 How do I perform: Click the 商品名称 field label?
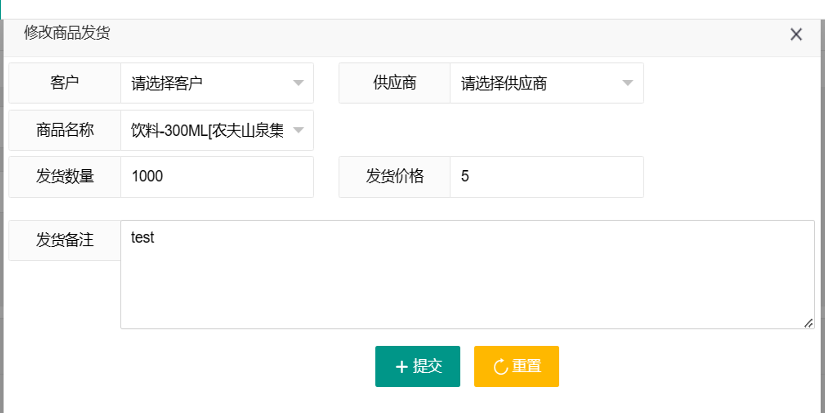pyautogui.click(x=65, y=130)
